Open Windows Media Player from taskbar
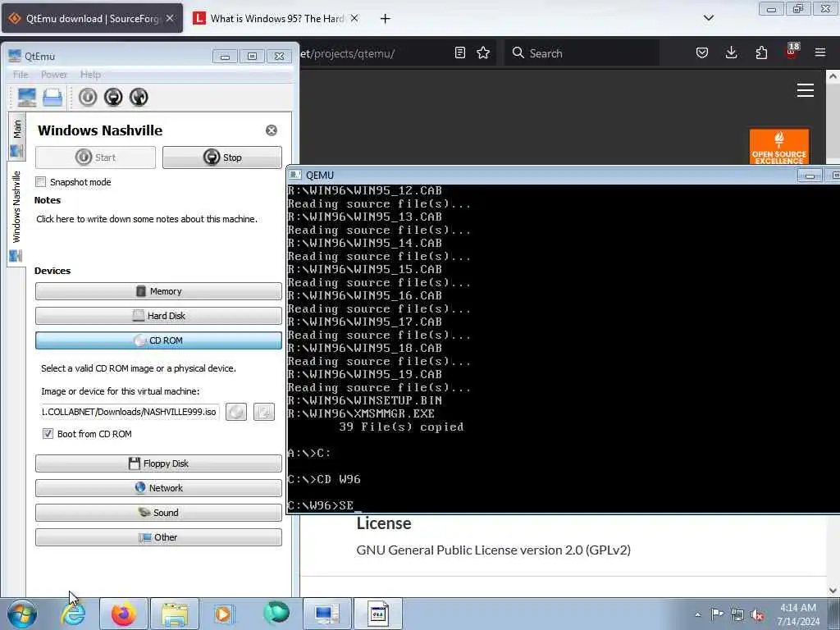Viewport: 840px width, 630px height. 225,614
